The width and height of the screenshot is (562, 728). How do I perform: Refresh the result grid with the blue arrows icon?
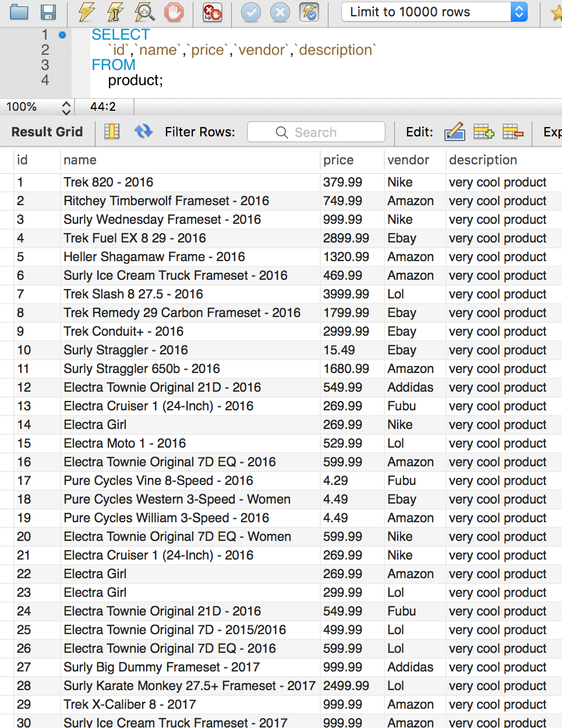coord(143,132)
